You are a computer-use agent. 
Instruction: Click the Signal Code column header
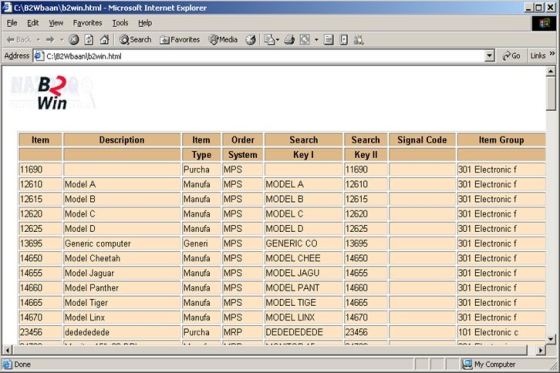[x=422, y=140]
